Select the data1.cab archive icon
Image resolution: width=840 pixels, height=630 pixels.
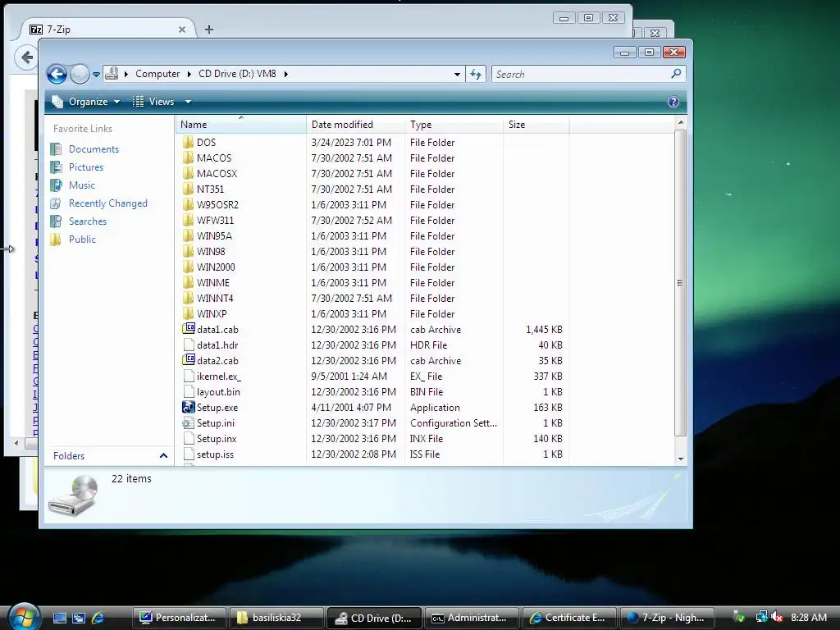[188, 329]
